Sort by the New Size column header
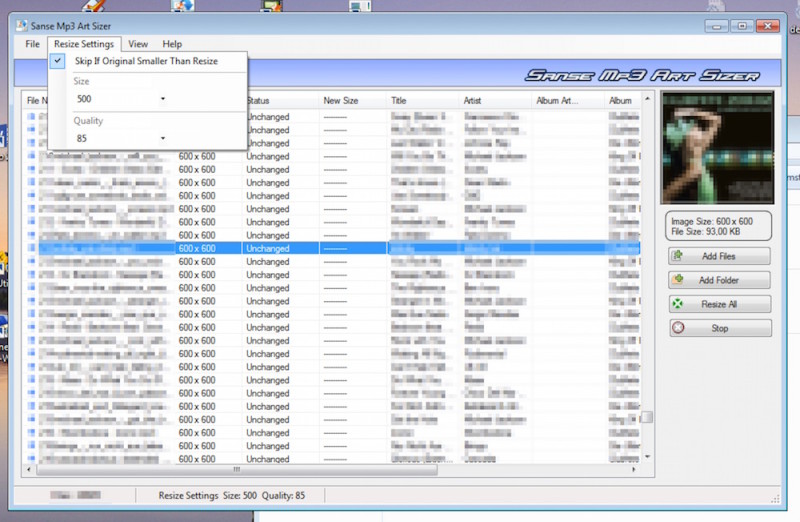Image resolution: width=800 pixels, height=522 pixels. (352, 101)
